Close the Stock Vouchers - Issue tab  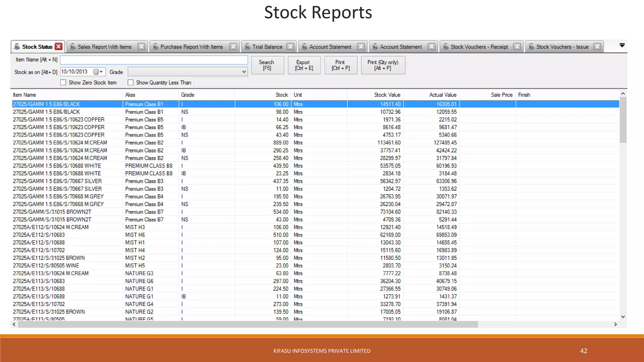(x=597, y=47)
